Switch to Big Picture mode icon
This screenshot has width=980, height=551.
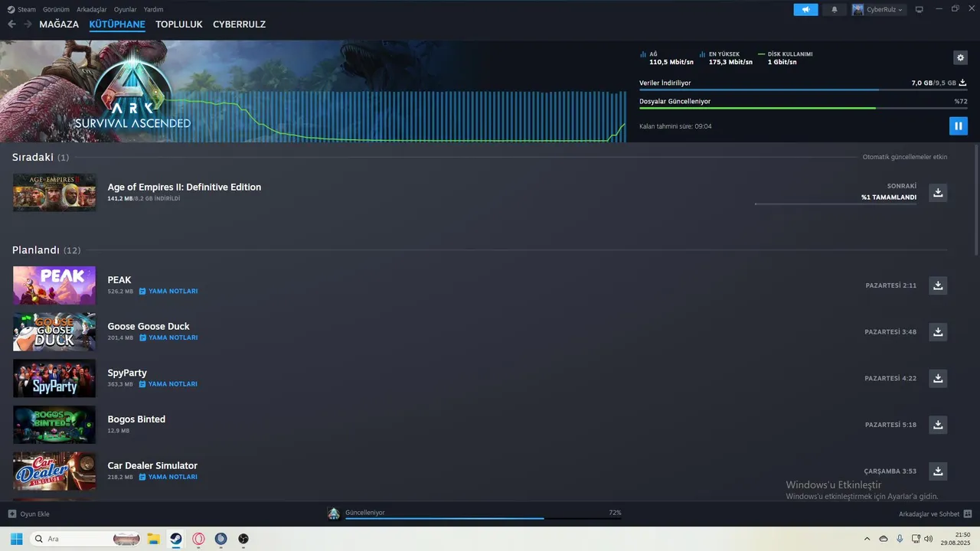point(920,9)
